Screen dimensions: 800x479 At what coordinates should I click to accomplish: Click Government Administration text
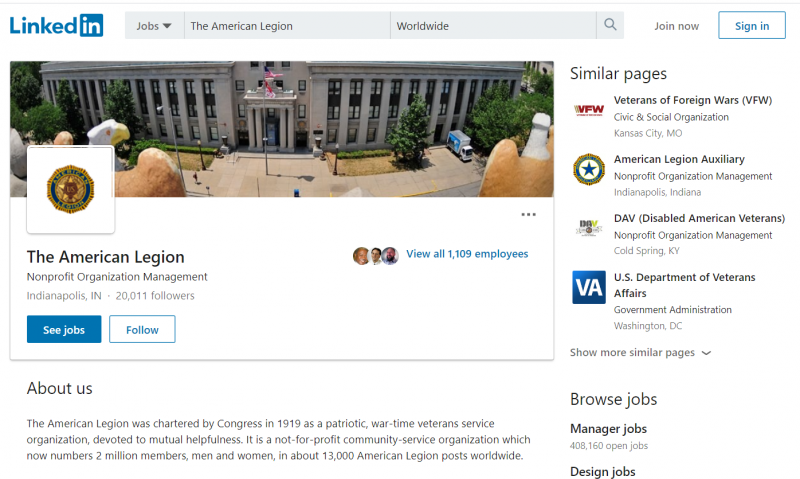click(x=672, y=310)
